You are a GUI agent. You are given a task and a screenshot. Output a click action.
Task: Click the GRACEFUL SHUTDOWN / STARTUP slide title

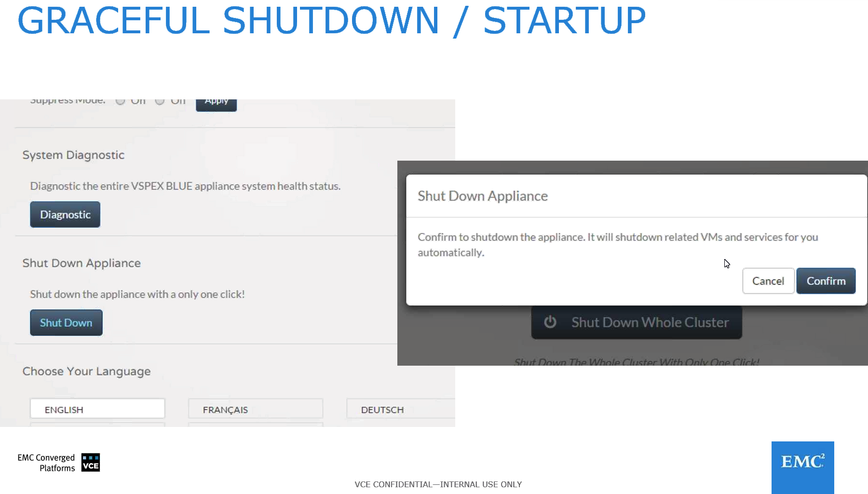[x=331, y=21]
